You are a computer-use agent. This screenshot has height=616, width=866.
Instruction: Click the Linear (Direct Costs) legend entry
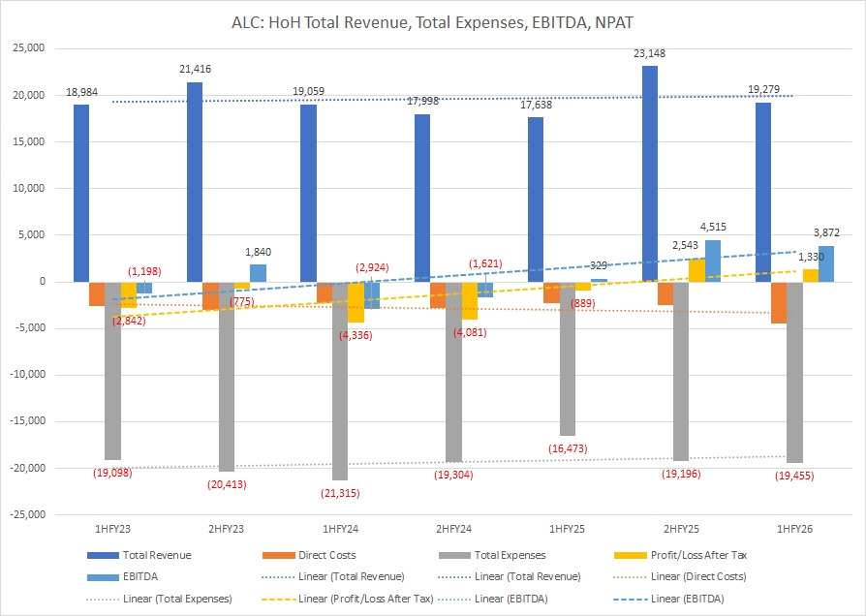point(679,576)
